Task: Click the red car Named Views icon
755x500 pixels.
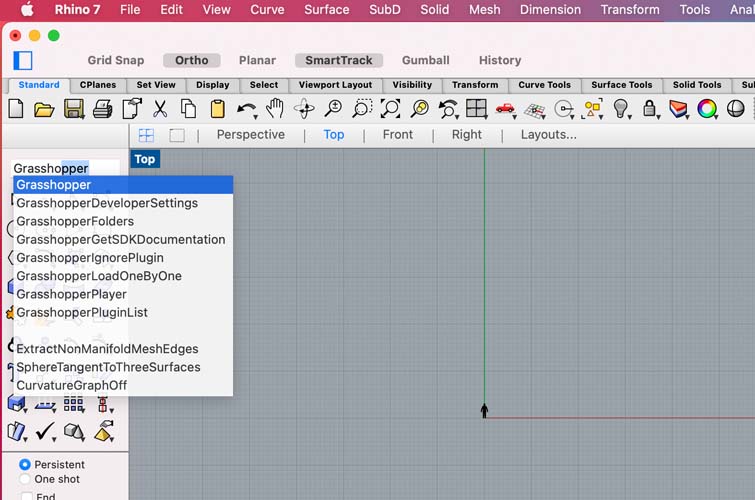Action: pyautogui.click(x=506, y=109)
